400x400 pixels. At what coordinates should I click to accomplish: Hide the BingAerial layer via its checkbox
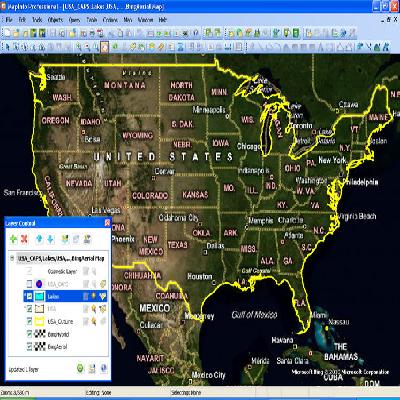click(x=29, y=347)
